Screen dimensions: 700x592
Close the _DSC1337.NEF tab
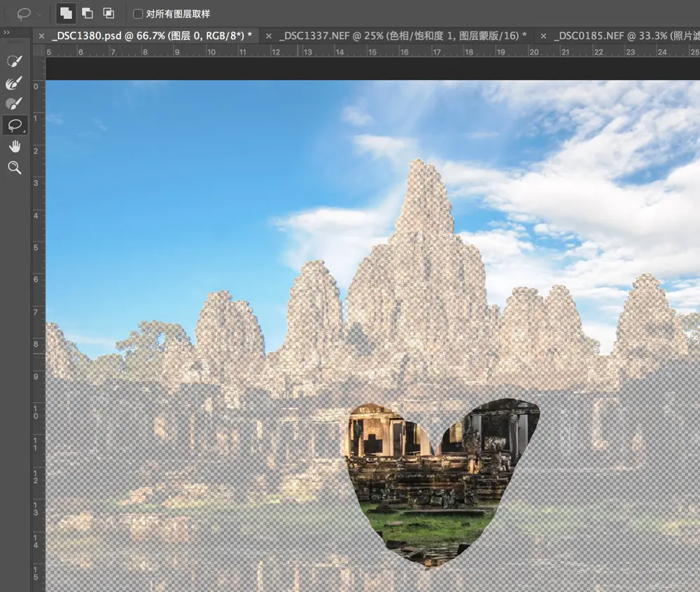[269, 35]
